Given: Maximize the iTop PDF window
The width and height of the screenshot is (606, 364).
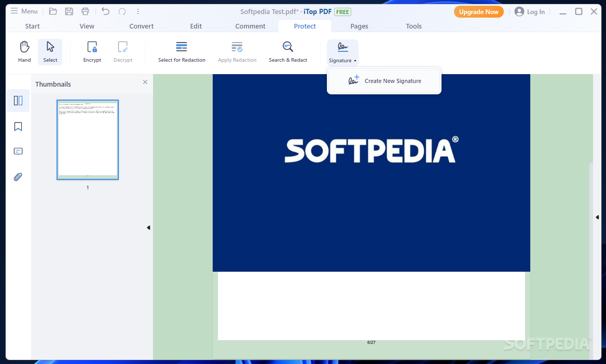Looking at the screenshot, I should coord(579,11).
